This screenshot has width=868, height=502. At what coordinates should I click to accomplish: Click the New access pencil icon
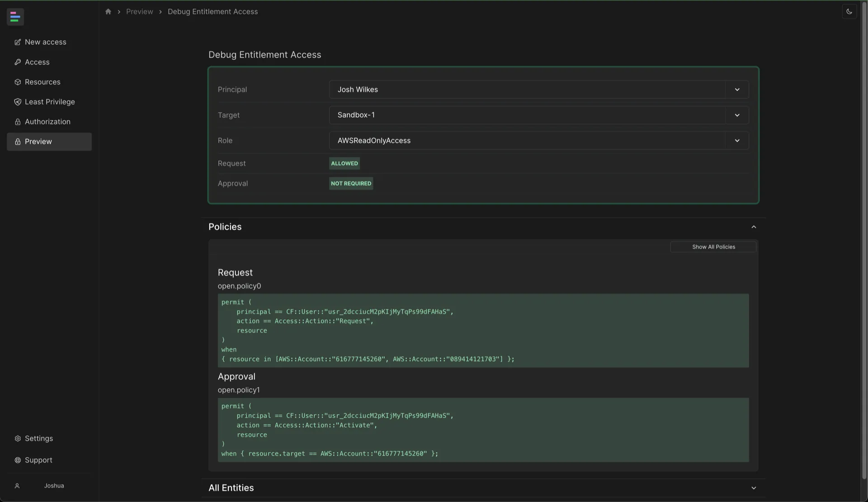click(18, 42)
